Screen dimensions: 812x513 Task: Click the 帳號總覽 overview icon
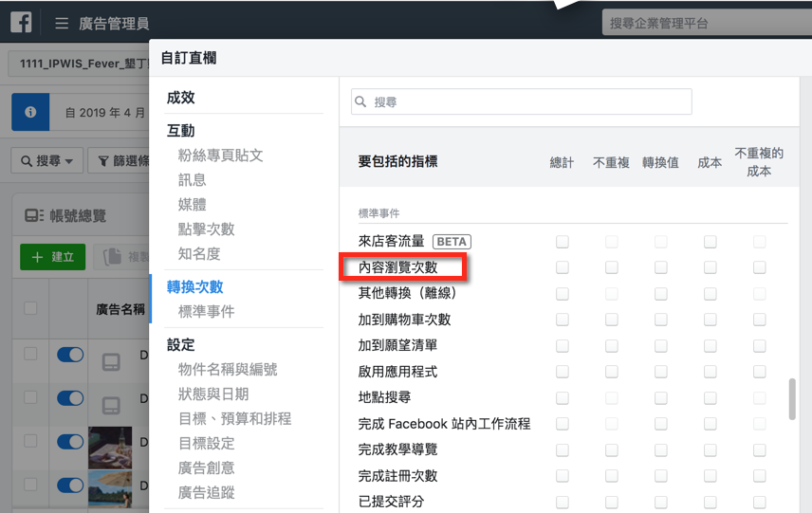(x=33, y=216)
